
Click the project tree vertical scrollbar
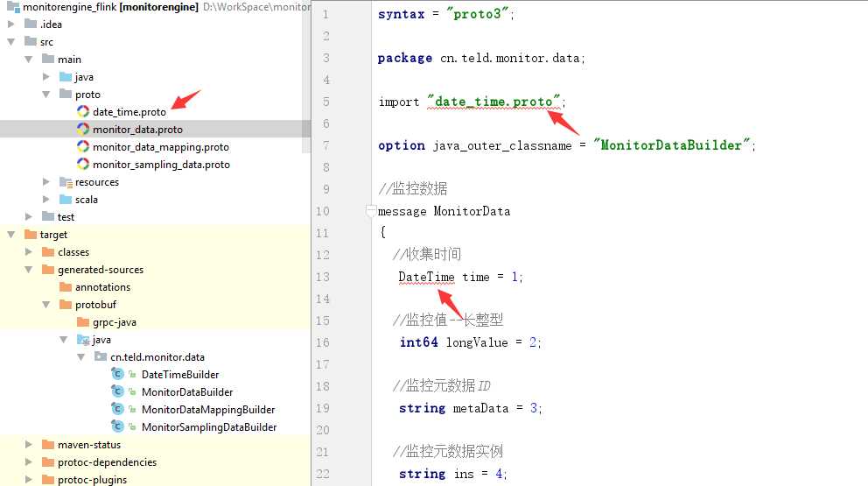click(x=306, y=78)
